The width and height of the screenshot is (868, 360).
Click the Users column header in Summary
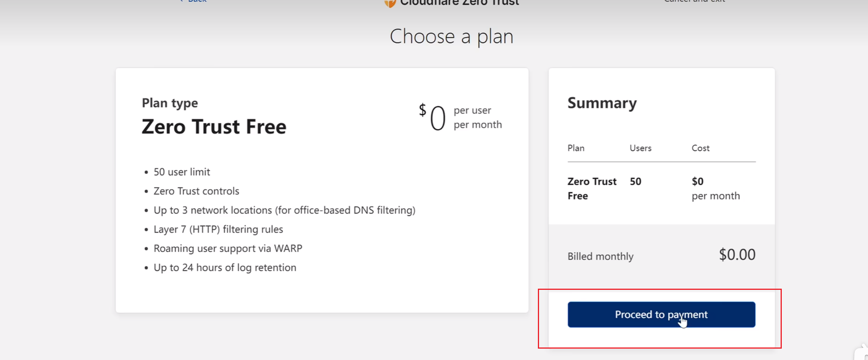(x=640, y=148)
